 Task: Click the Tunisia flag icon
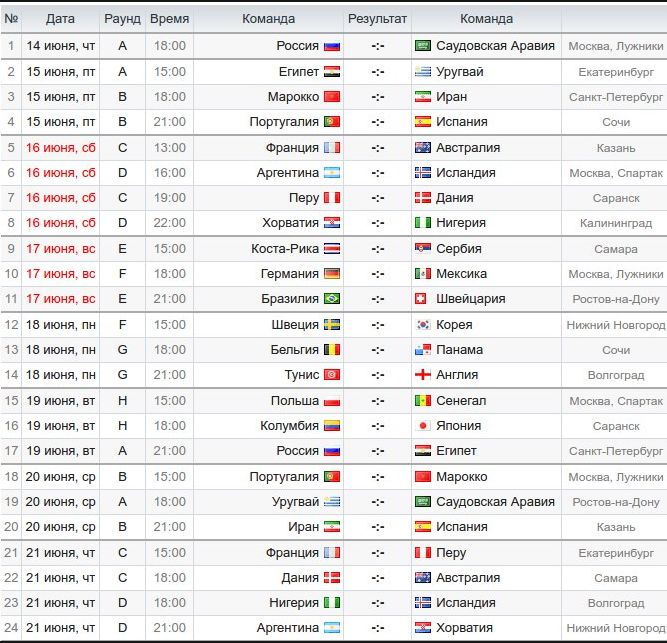click(x=332, y=375)
